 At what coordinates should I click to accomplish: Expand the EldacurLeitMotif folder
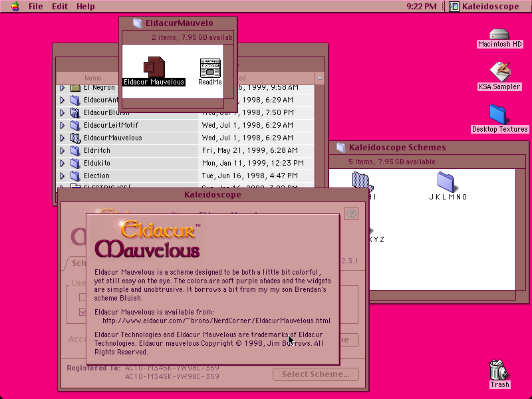tap(63, 125)
